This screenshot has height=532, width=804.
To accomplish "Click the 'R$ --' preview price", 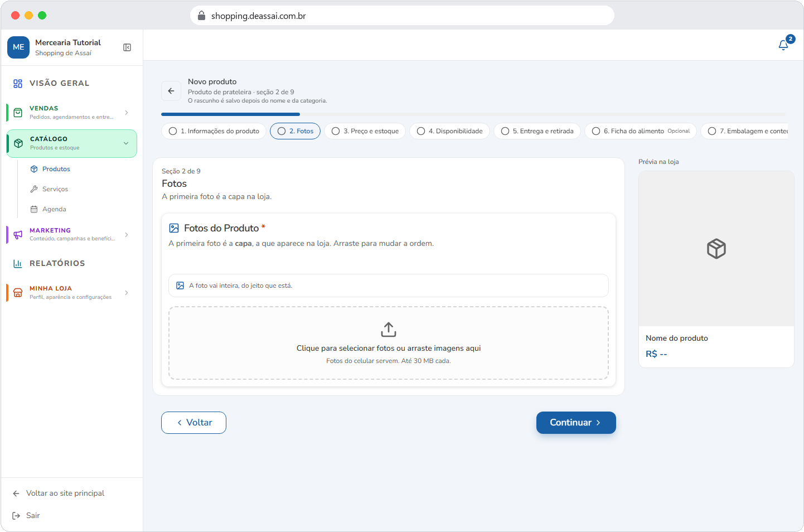I will (x=656, y=354).
